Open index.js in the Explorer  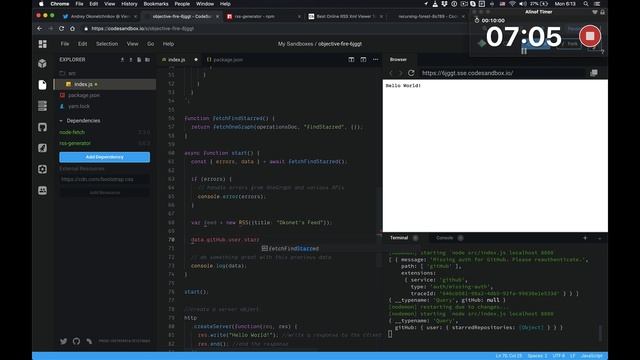coord(105,84)
